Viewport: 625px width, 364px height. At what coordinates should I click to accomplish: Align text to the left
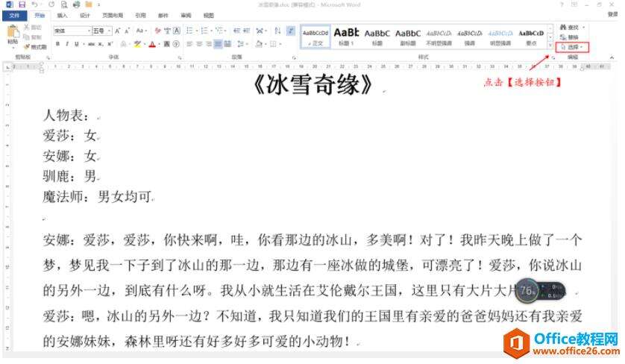[x=189, y=44]
